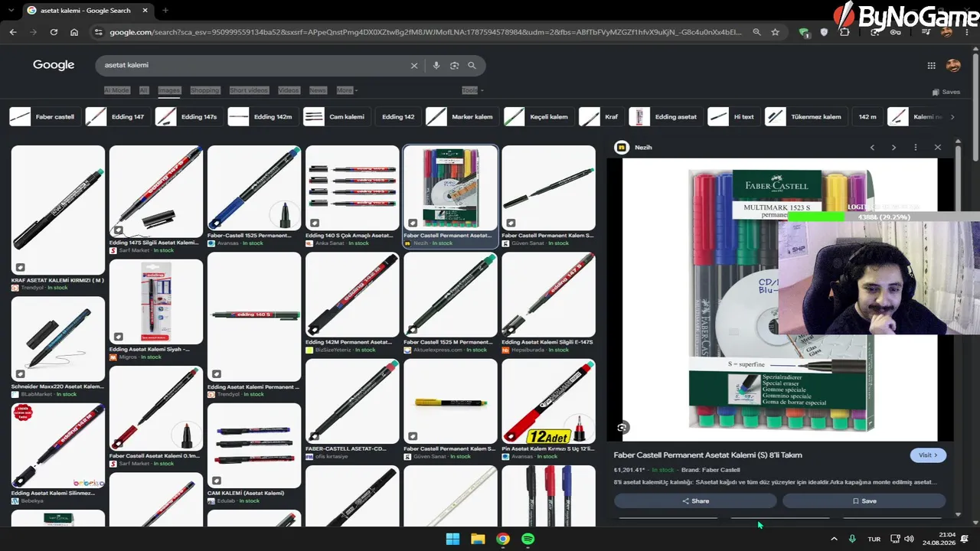Reload the page with refresh icon
980x551 pixels.
pyautogui.click(x=54, y=32)
